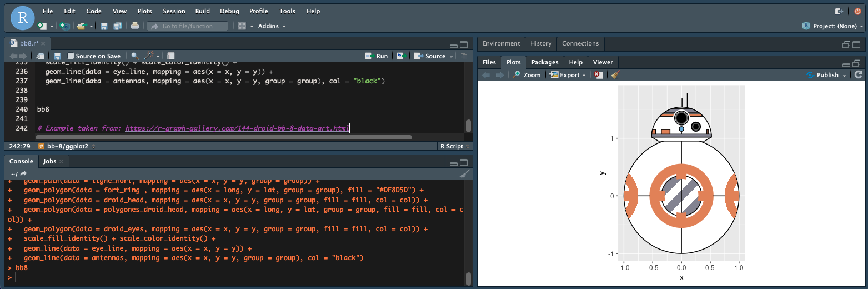The height and width of the screenshot is (289, 868).
Task: Open the File menu
Action: 48,11
